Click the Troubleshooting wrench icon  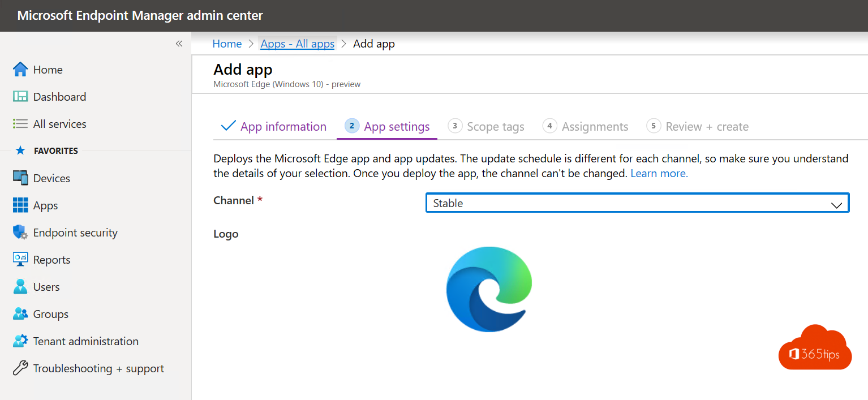(20, 368)
